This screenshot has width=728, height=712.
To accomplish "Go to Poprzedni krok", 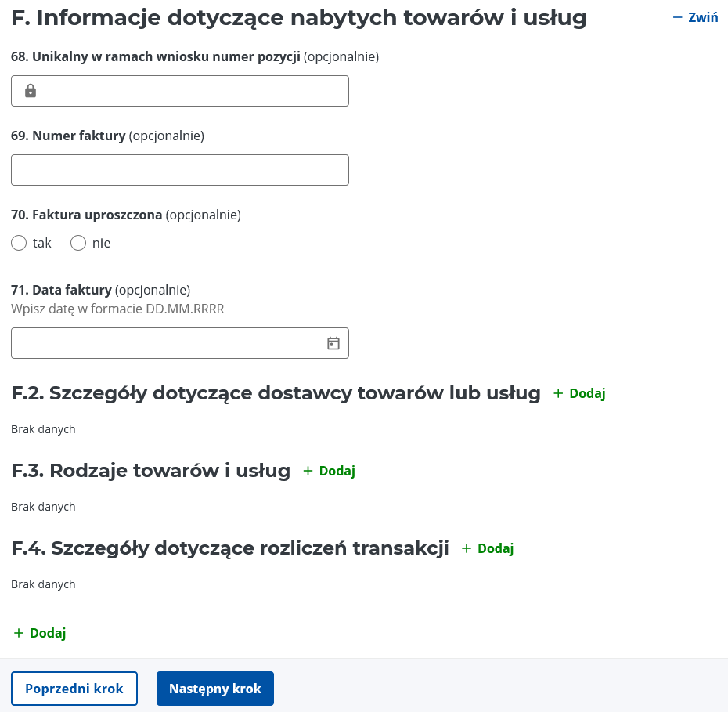I will (74, 689).
